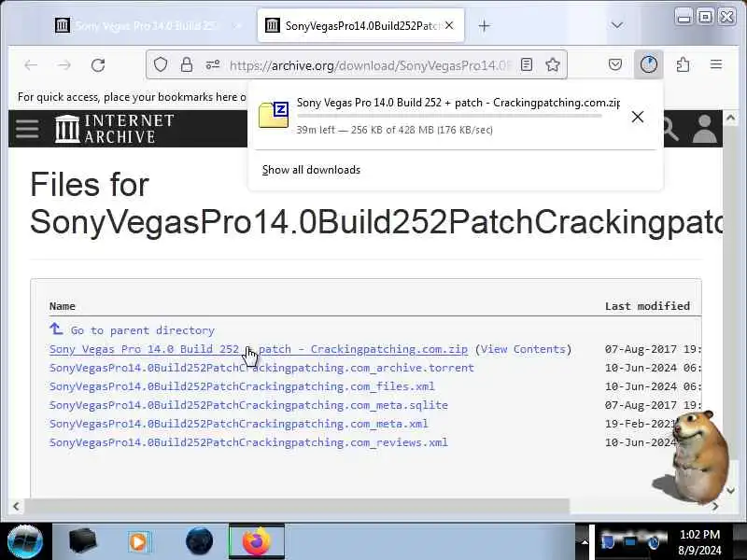The height and width of the screenshot is (560, 747).
Task: Cancel the zip download with the X
Action: pos(638,117)
